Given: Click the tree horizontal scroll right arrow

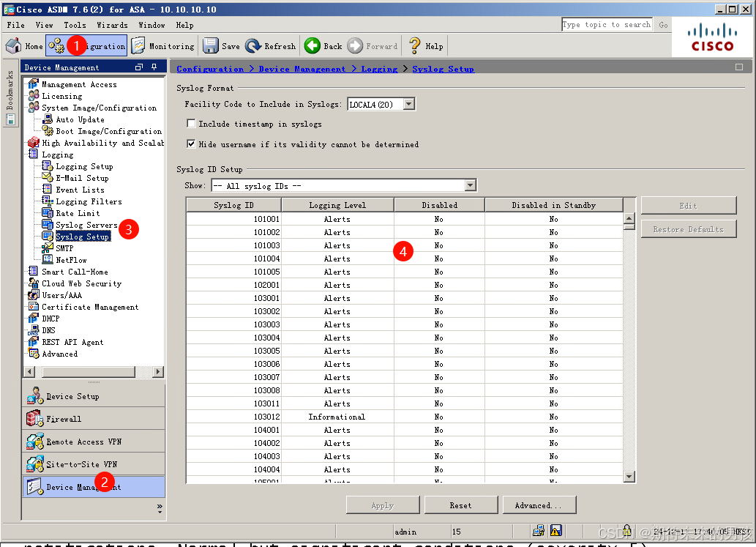Looking at the screenshot, I should tap(157, 371).
